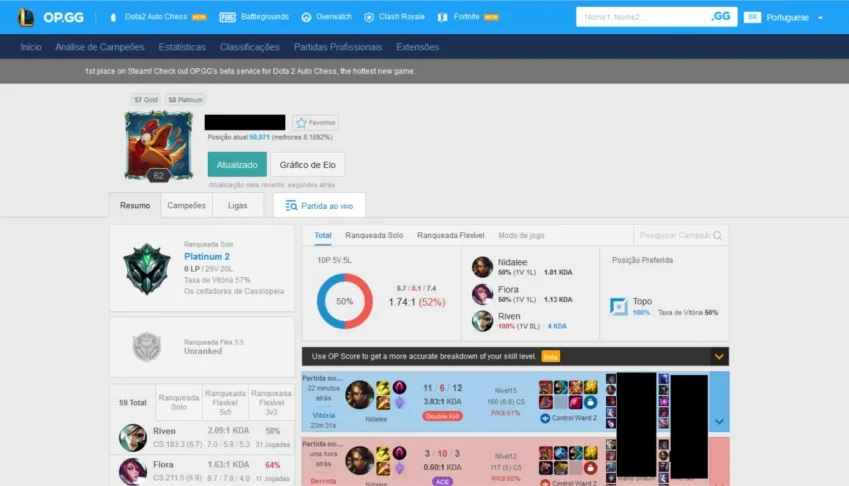Open Extensões menu item
Screen dimensions: 849x486
pyautogui.click(x=417, y=47)
